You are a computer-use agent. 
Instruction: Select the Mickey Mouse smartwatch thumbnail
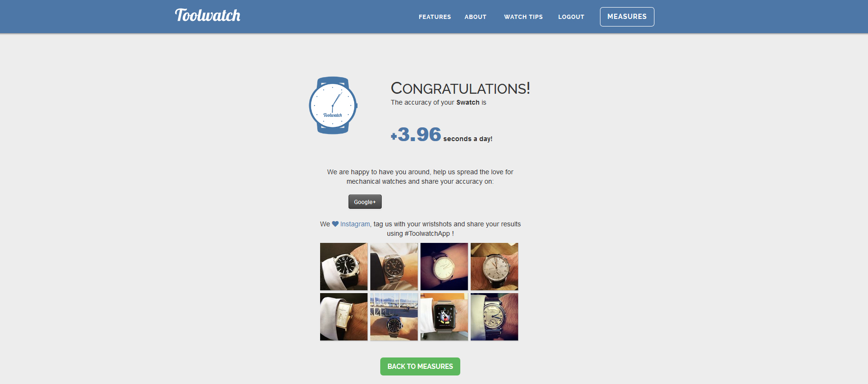pos(444,317)
